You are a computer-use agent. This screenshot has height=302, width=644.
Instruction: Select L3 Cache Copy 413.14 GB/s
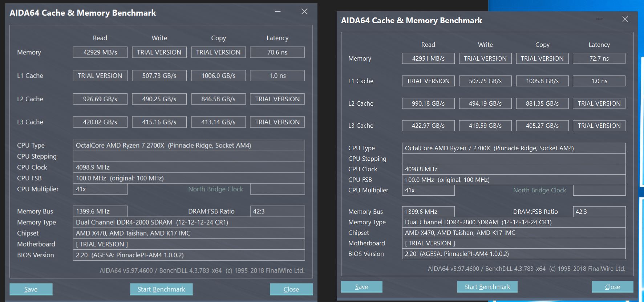pos(219,122)
